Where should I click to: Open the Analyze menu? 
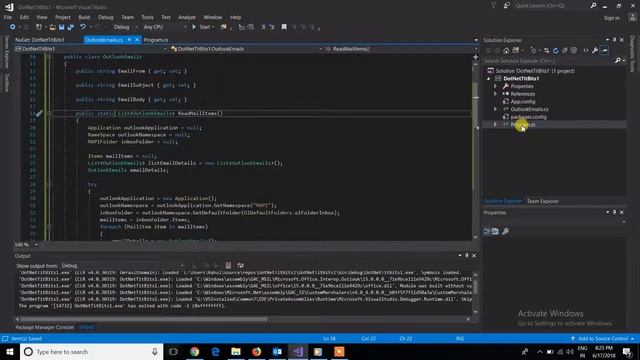point(187,17)
